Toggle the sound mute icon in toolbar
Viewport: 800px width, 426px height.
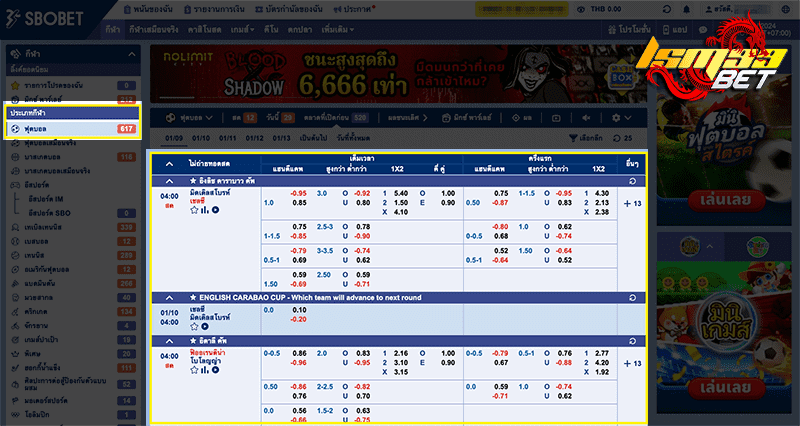[586, 118]
